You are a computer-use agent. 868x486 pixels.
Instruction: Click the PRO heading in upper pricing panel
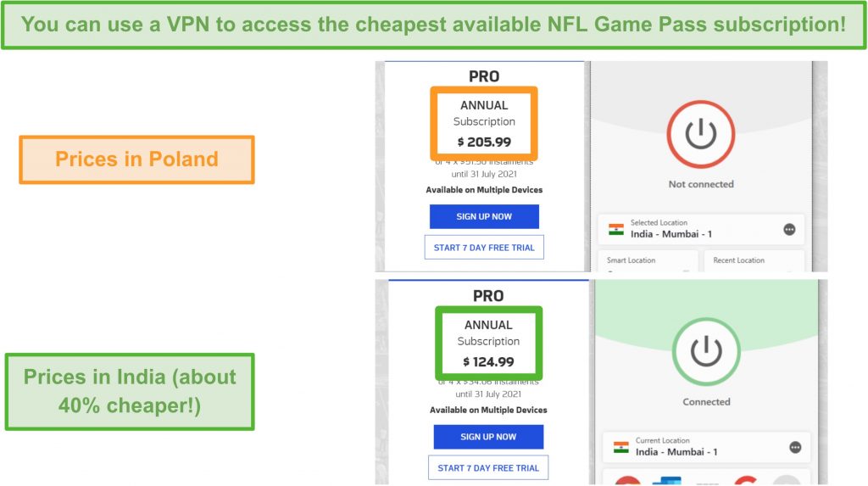(x=484, y=76)
